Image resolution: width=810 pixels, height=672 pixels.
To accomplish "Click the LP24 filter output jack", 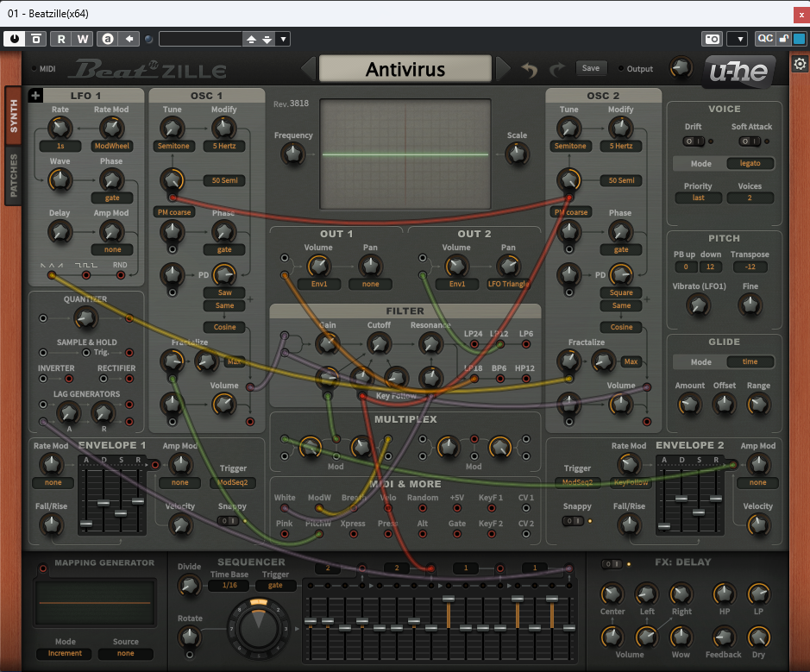I will coord(474,344).
